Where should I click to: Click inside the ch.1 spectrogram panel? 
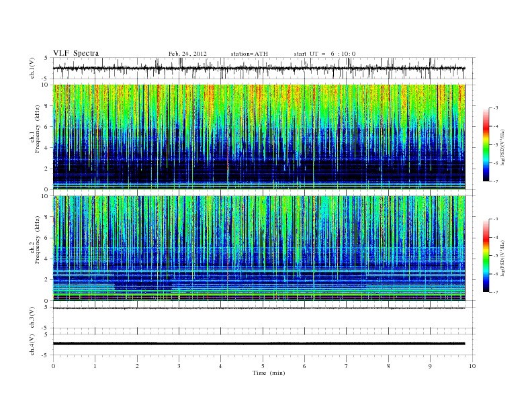(x=259, y=137)
